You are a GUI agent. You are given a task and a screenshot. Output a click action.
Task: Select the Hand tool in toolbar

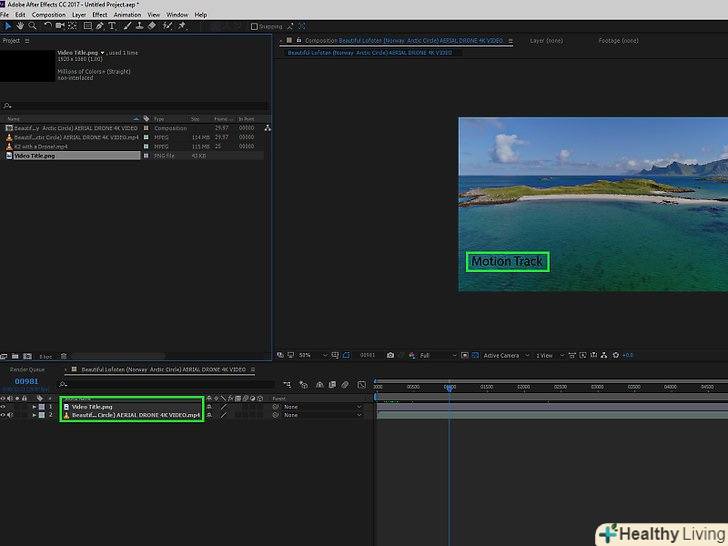pyautogui.click(x=20, y=26)
